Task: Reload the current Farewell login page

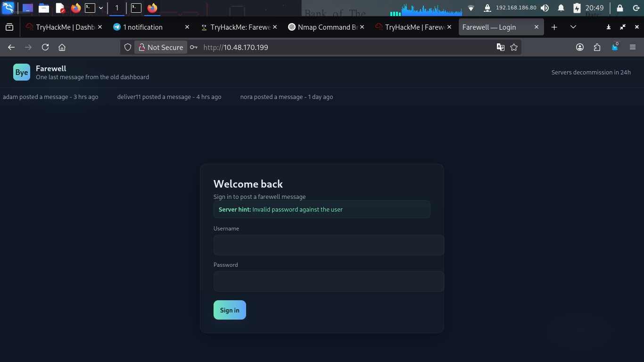Action: coord(45,47)
